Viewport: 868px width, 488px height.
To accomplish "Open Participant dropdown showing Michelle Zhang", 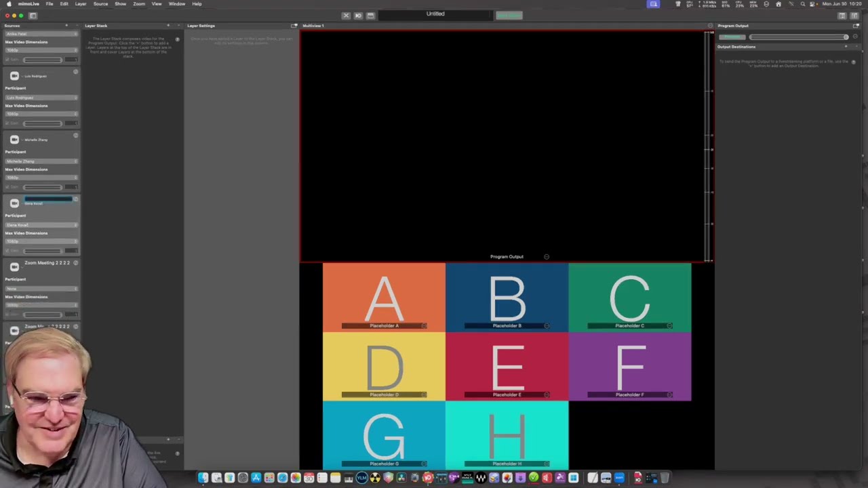I will pyautogui.click(x=41, y=161).
